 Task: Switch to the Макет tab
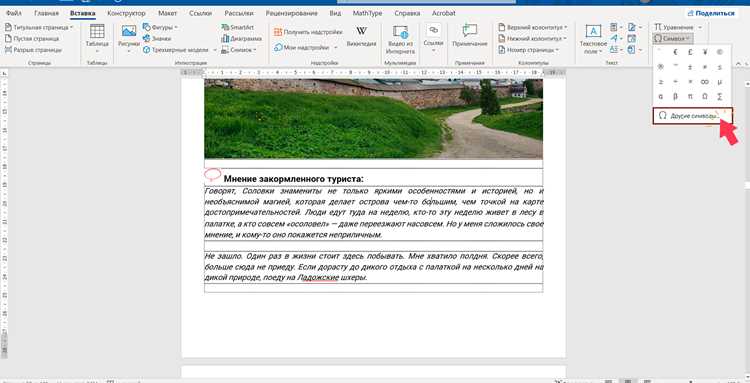(167, 13)
